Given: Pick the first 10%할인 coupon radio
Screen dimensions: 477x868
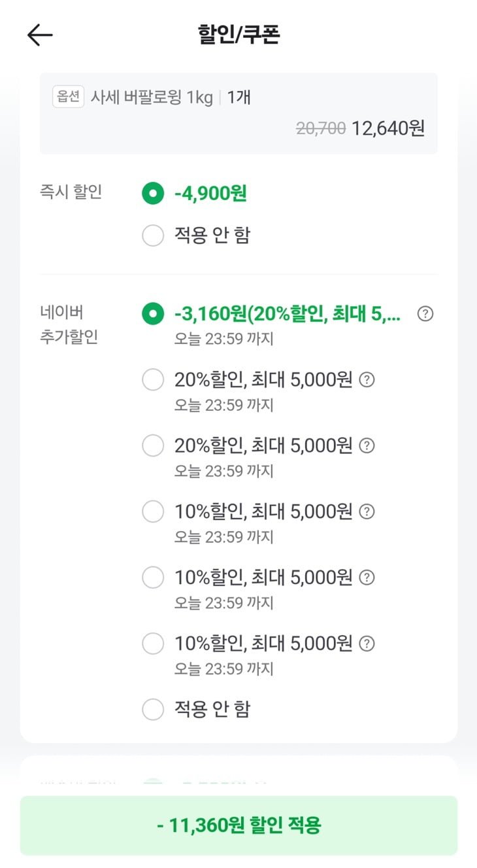Looking at the screenshot, I should click(x=153, y=512).
